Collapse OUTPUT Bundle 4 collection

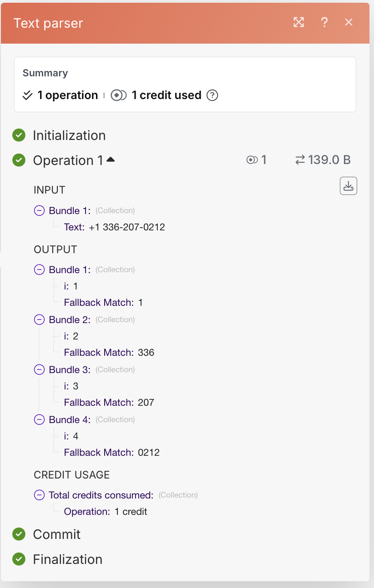point(40,419)
